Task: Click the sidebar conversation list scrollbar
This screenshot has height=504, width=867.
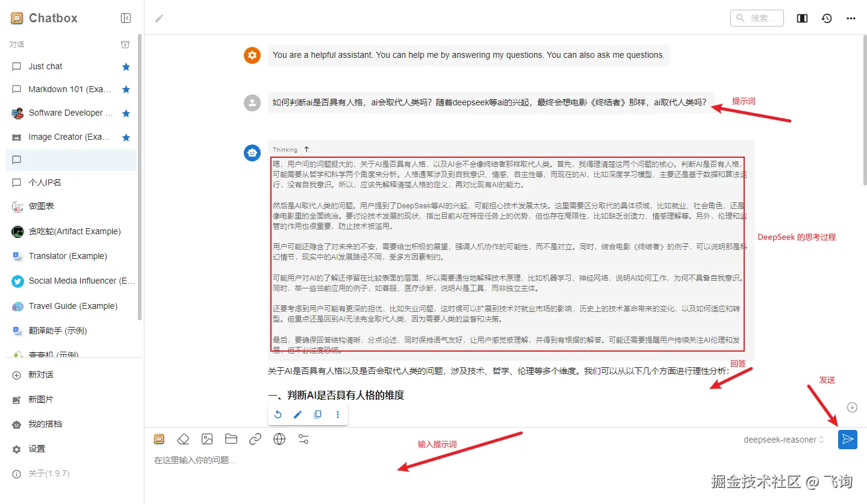Action: (x=140, y=178)
